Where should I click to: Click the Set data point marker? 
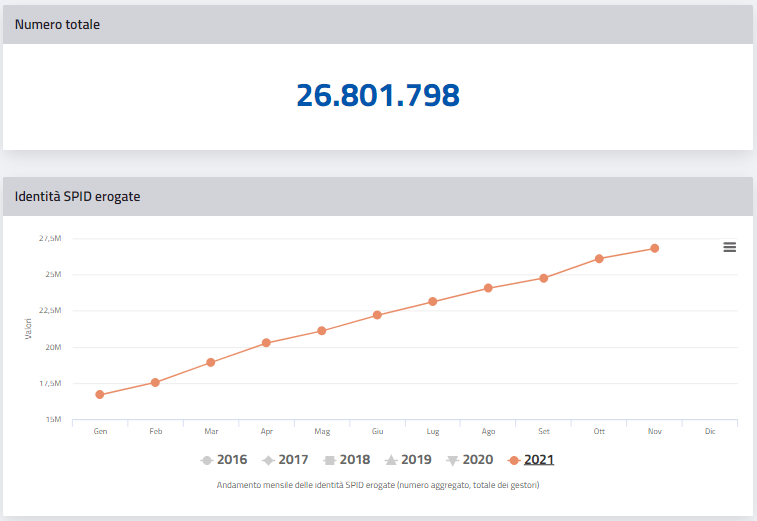544,278
